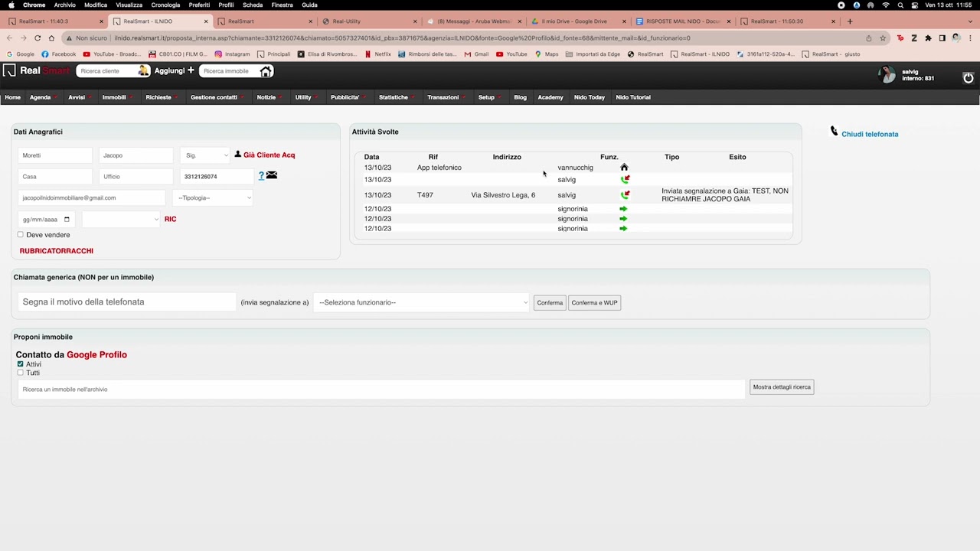Open the Nido Today menu item
This screenshot has height=551, width=980.
[x=590, y=97]
